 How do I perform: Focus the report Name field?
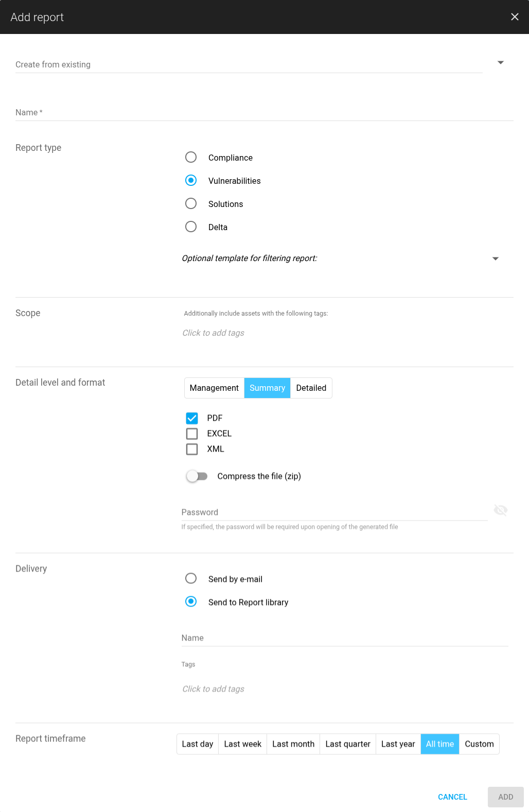pyautogui.click(x=264, y=113)
